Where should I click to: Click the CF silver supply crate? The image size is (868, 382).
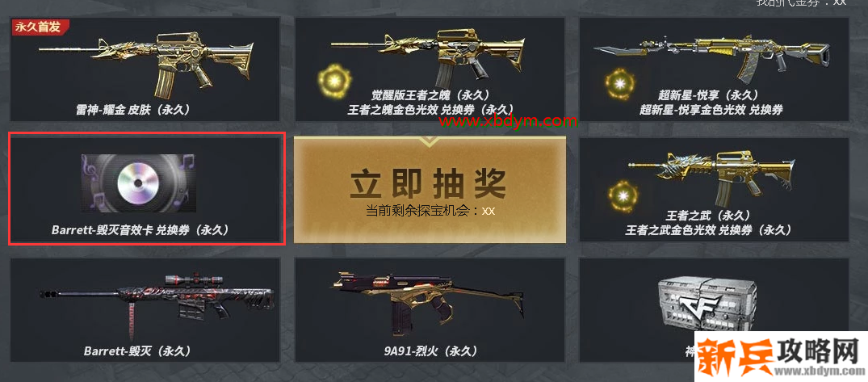712,305
